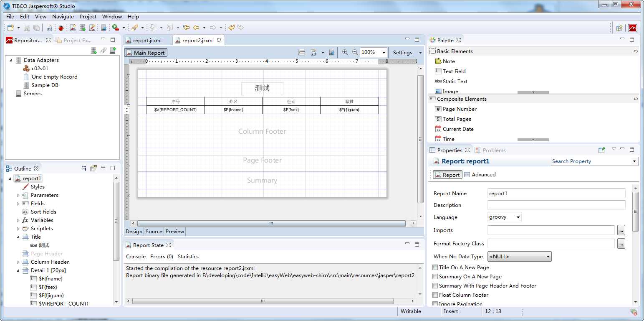Enable Summary On A New Page checkbox
Viewport: 644px width, 321px height.
pos(435,276)
